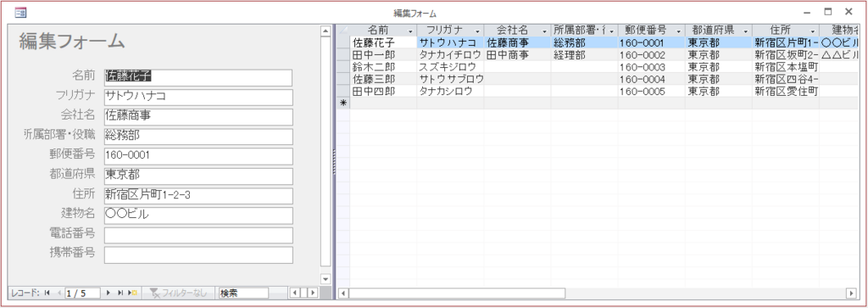Image resolution: width=868 pixels, height=308 pixels.
Task: Click the フィルターなし filter indicator
Action: (x=179, y=293)
